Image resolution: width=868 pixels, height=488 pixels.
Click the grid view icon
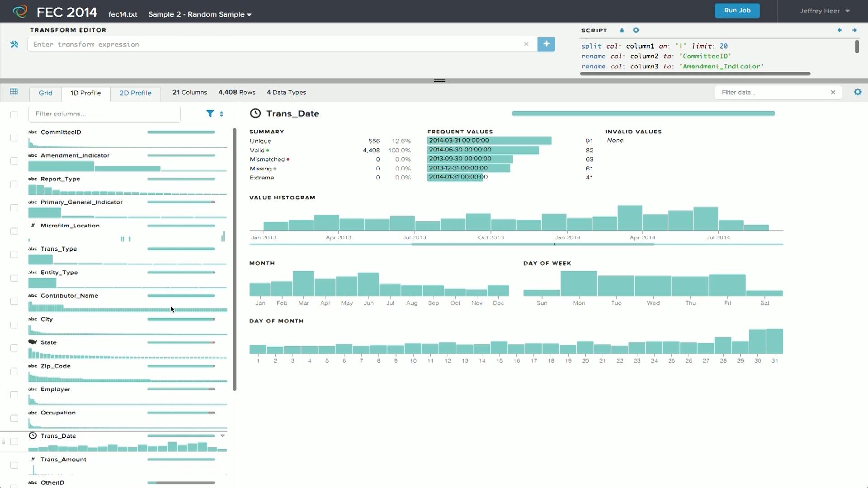13,92
